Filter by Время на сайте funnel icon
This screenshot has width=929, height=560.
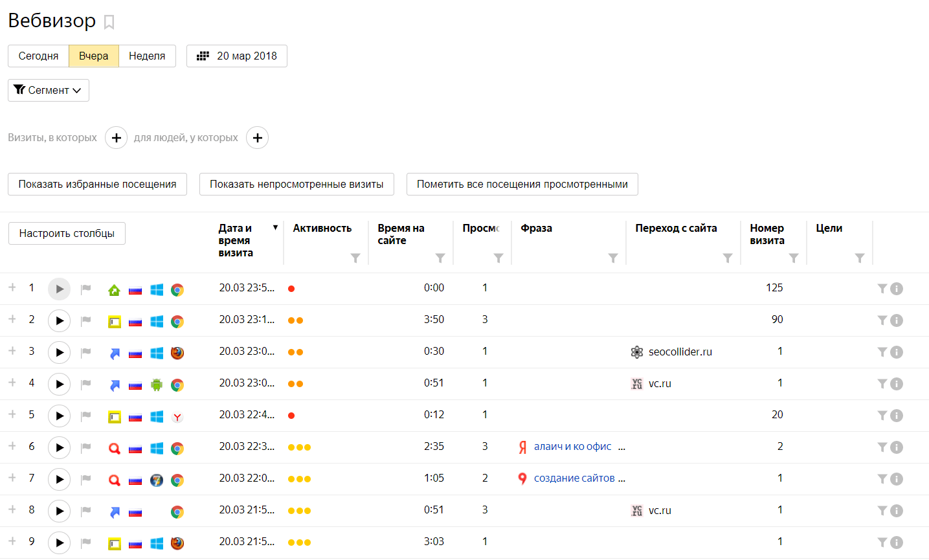[x=440, y=258]
